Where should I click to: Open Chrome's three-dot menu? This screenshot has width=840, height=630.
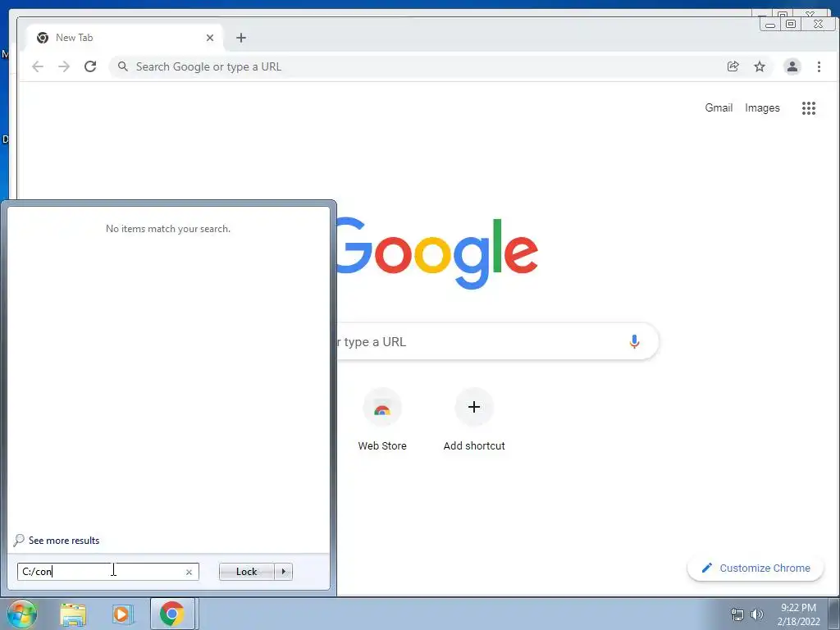point(819,66)
